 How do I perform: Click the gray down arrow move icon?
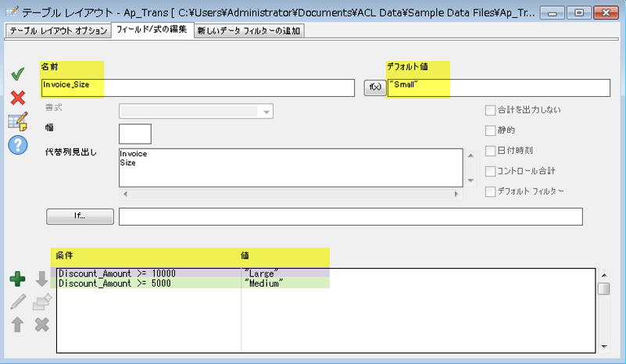(x=42, y=280)
